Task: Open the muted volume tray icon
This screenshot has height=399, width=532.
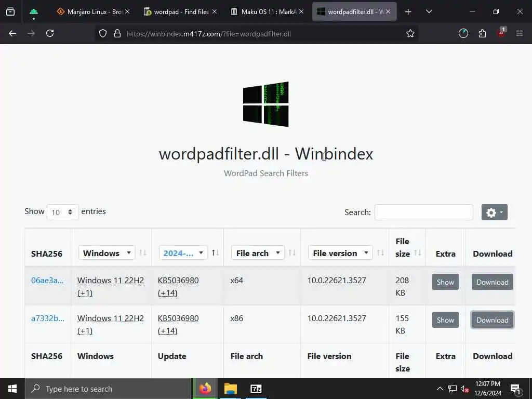Action: pyautogui.click(x=465, y=389)
